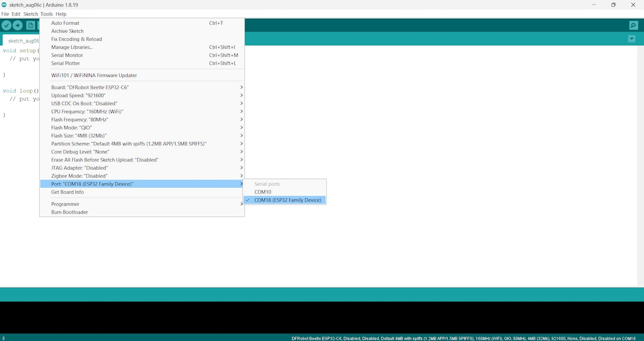The height and width of the screenshot is (341, 644).
Task: Close the Arduino window
Action: click(633, 5)
